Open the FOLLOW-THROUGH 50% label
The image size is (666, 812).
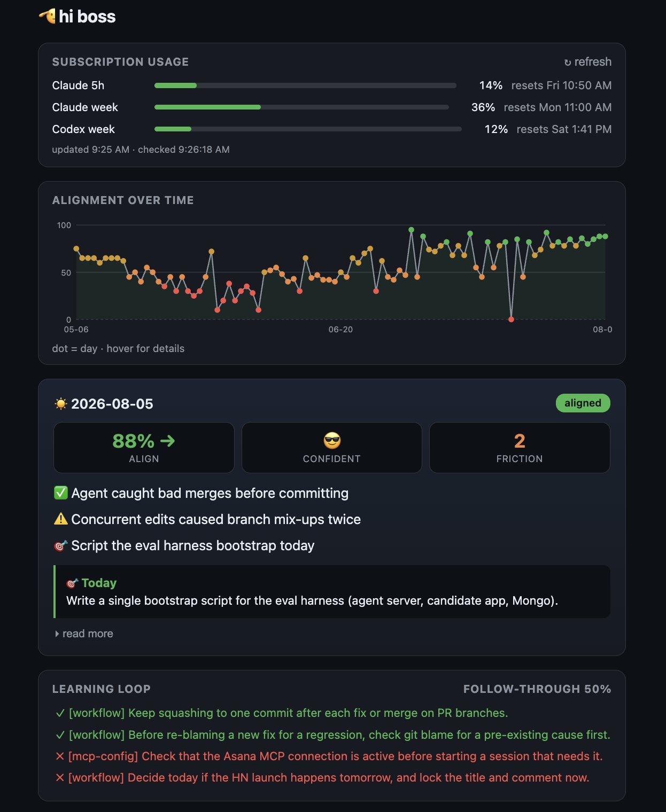[537, 689]
